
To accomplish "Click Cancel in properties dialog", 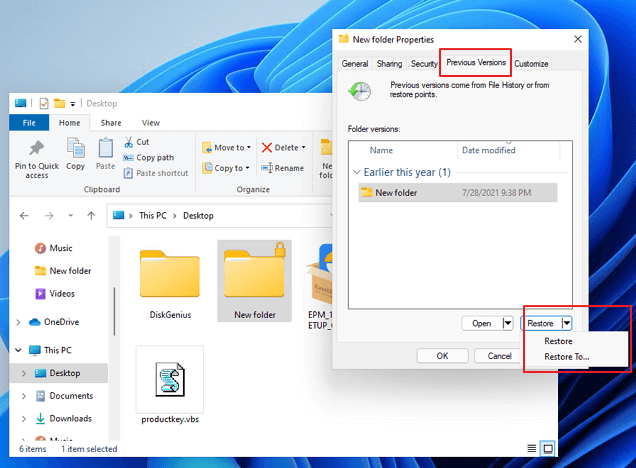I will (499, 356).
